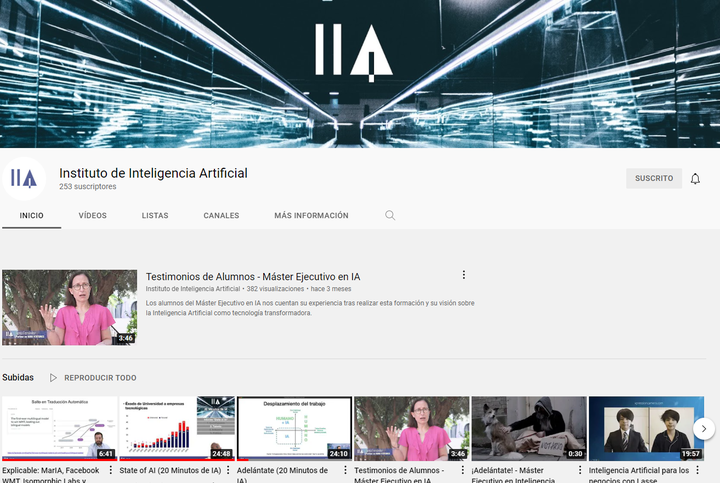Open the channel search magnifier icon

(x=390, y=215)
